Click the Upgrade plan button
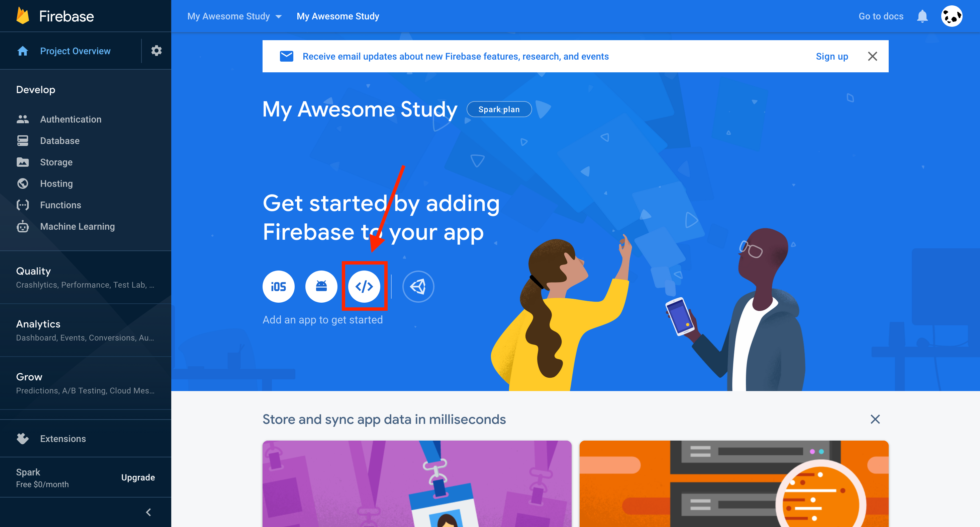This screenshot has height=527, width=980. [138, 477]
